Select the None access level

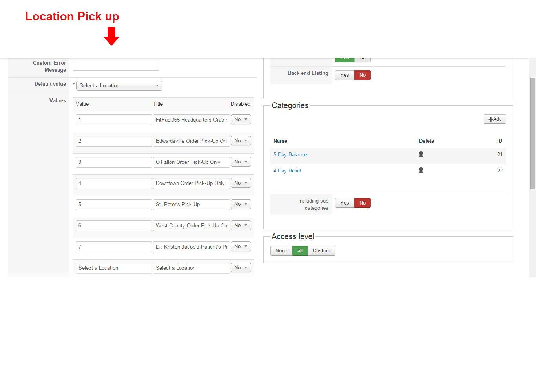coord(281,251)
